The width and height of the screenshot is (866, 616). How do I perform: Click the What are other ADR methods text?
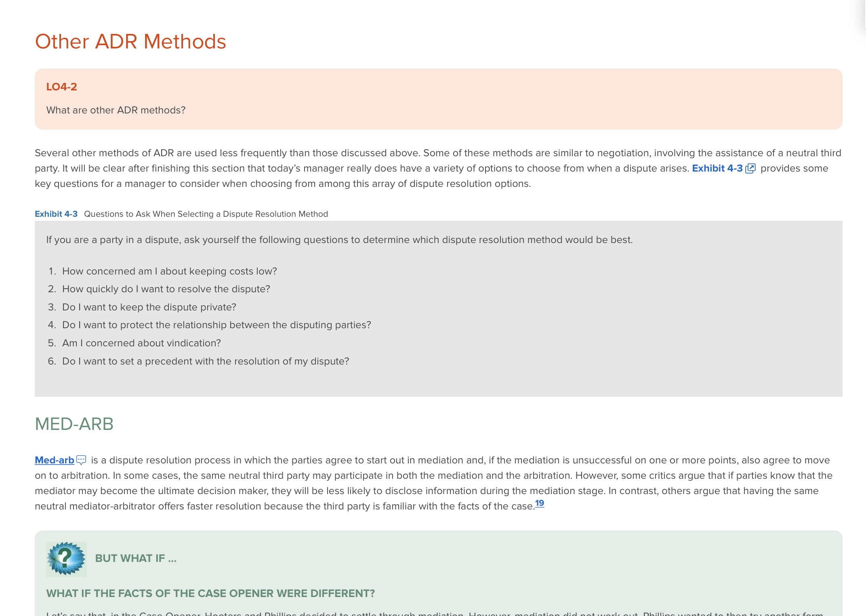point(116,110)
